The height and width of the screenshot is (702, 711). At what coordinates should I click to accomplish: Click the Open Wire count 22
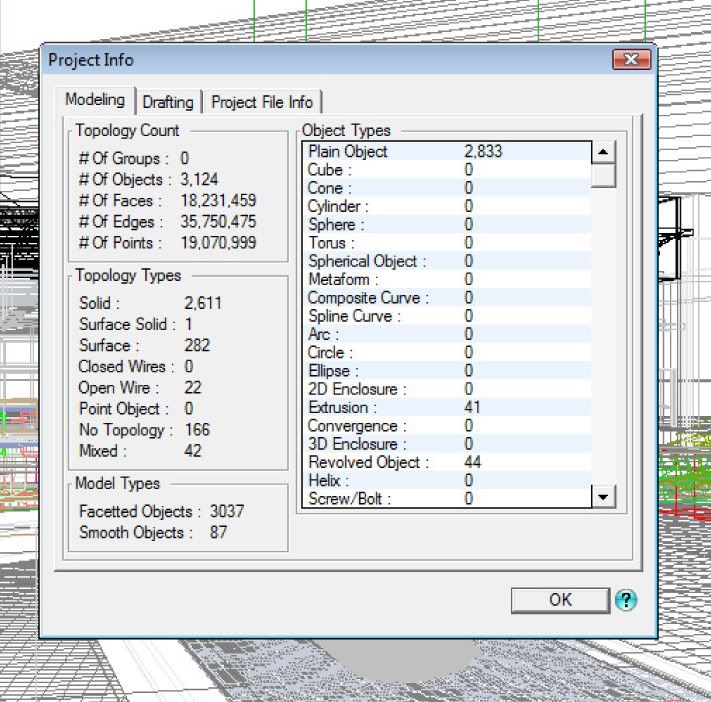[193, 388]
